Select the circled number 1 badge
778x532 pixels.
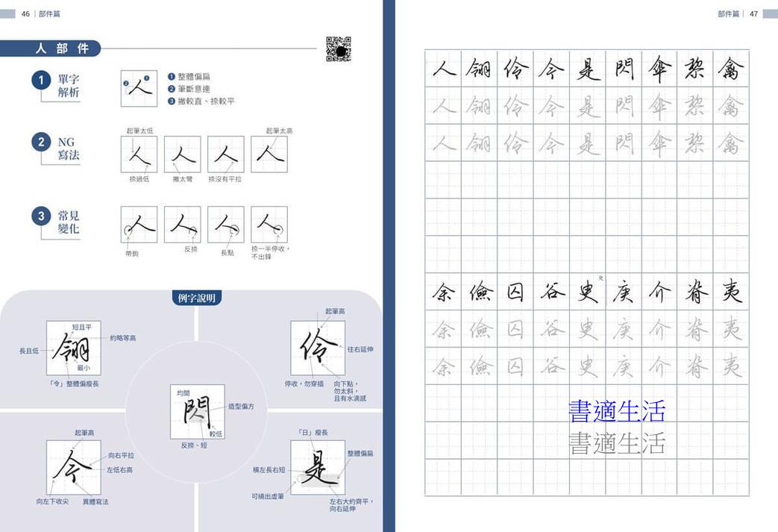point(40,80)
